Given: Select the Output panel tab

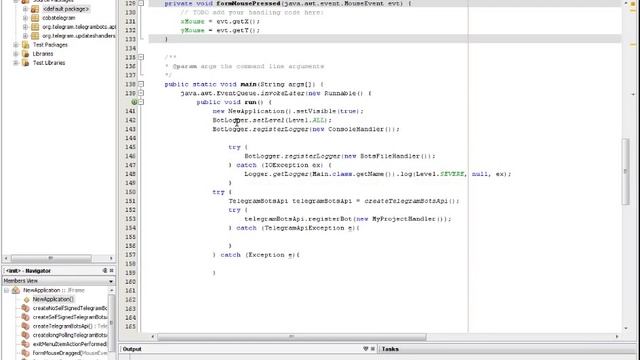Looking at the screenshot, I should pyautogui.click(x=132, y=349).
